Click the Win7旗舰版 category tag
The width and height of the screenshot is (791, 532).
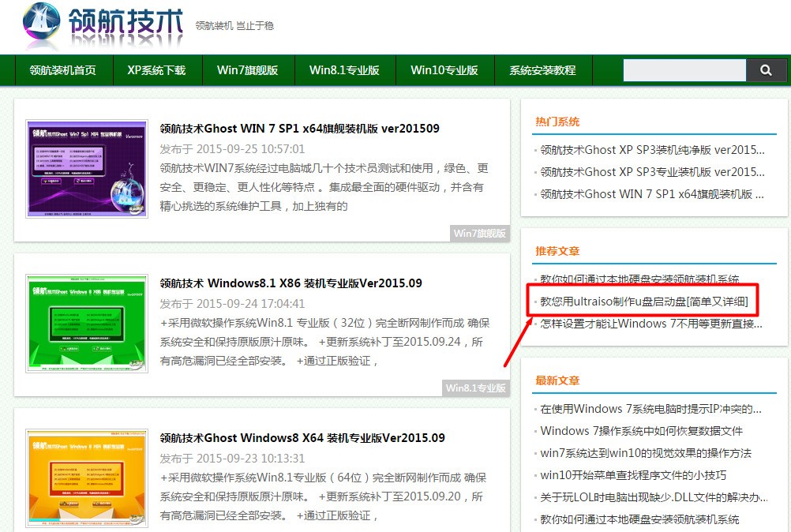pos(480,233)
